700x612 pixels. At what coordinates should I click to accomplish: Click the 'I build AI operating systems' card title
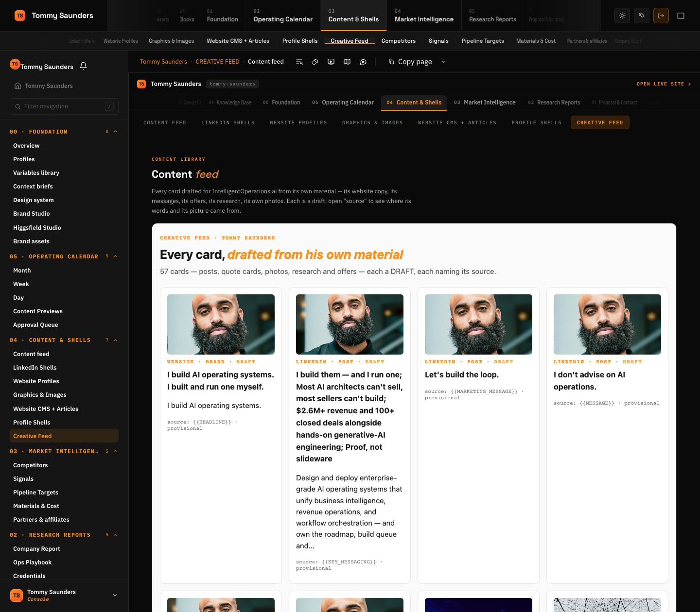[221, 381]
